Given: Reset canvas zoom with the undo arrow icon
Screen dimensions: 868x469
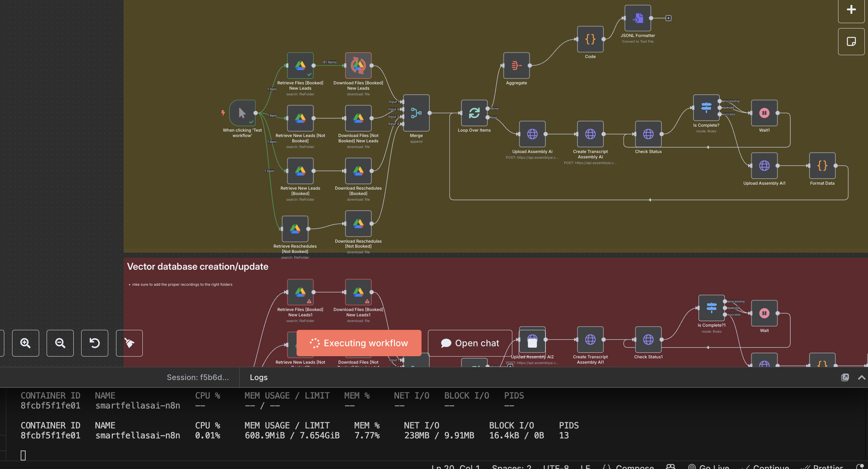Looking at the screenshot, I should coord(94,343).
